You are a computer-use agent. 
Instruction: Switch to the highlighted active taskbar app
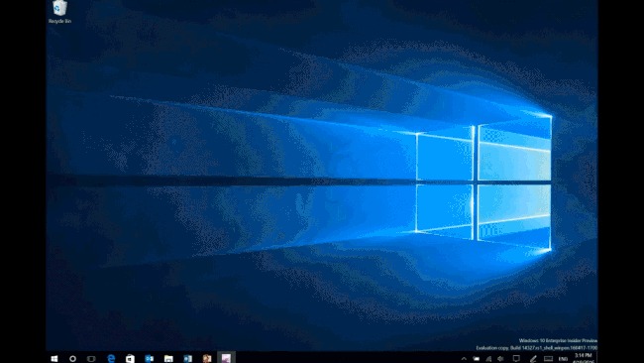pyautogui.click(x=226, y=358)
